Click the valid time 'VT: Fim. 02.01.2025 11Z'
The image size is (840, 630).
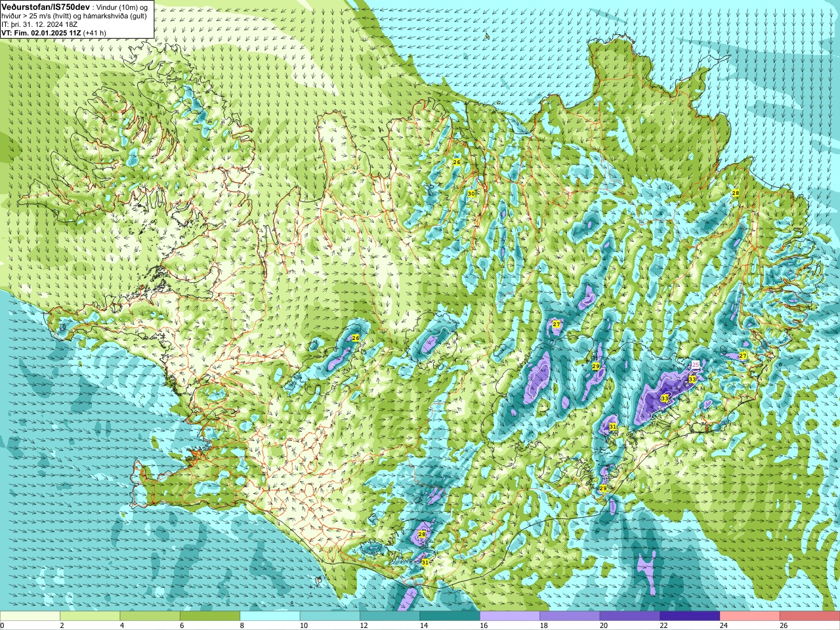click(41, 32)
